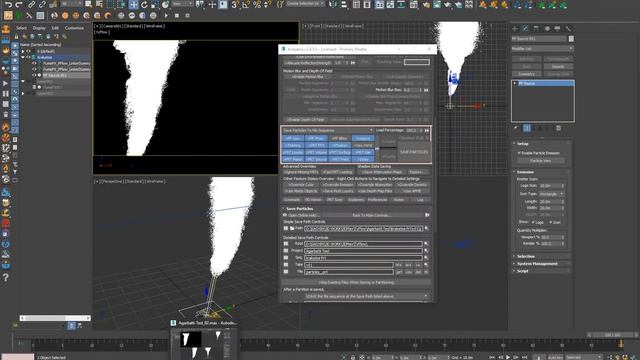This screenshot has width=640, height=360.
Task: Toggle visibility eye of 0 (default) layer
Action: [x=28, y=51]
